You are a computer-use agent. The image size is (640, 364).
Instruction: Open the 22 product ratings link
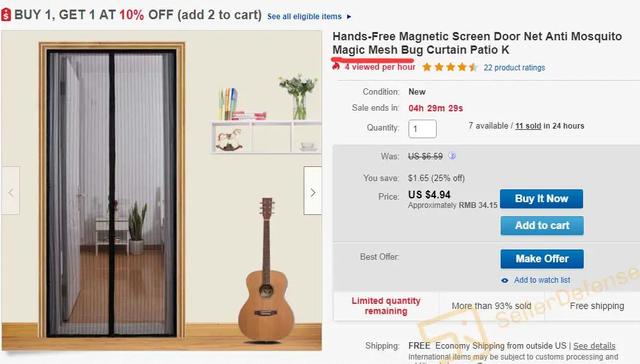click(x=514, y=67)
